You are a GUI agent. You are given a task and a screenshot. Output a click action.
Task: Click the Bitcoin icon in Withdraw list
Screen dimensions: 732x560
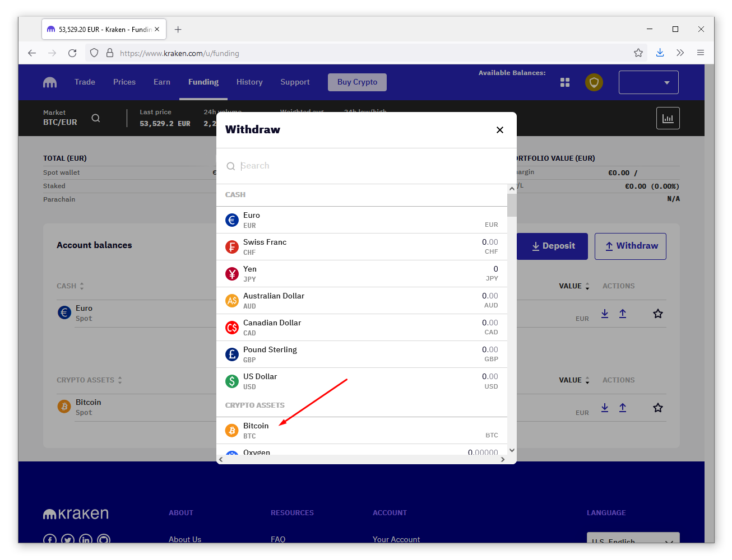coord(232,431)
